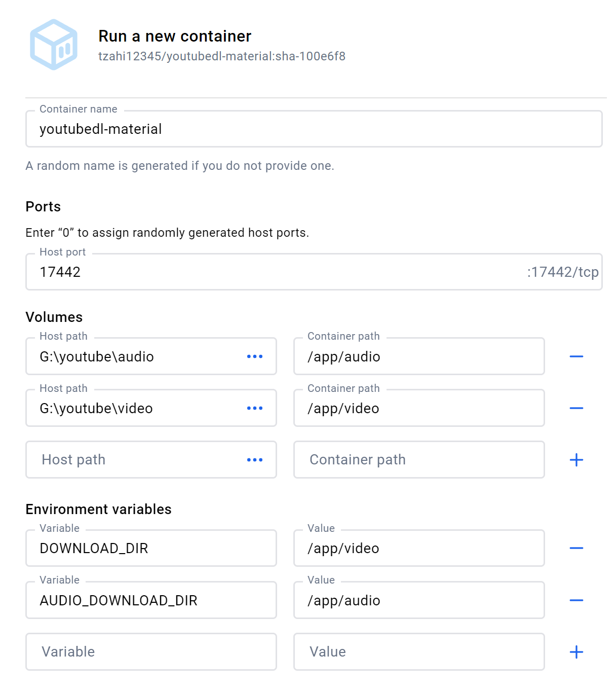The image size is (616, 690).
Task: Browse host path for G:\youtube\video
Action: pos(254,409)
